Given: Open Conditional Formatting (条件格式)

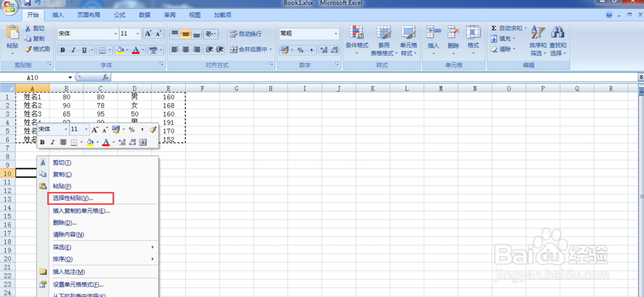Looking at the screenshot, I should (357, 40).
